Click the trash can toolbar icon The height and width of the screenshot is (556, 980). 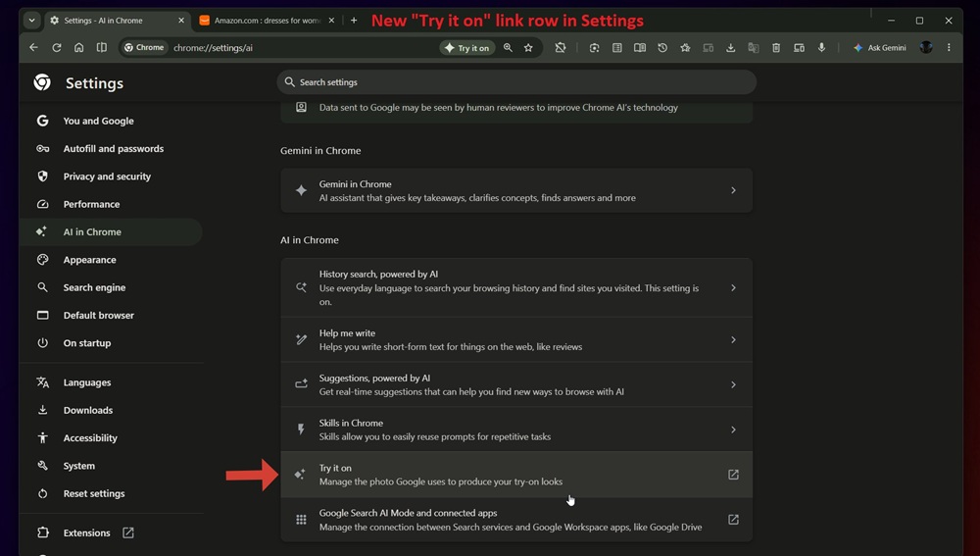[x=775, y=47]
